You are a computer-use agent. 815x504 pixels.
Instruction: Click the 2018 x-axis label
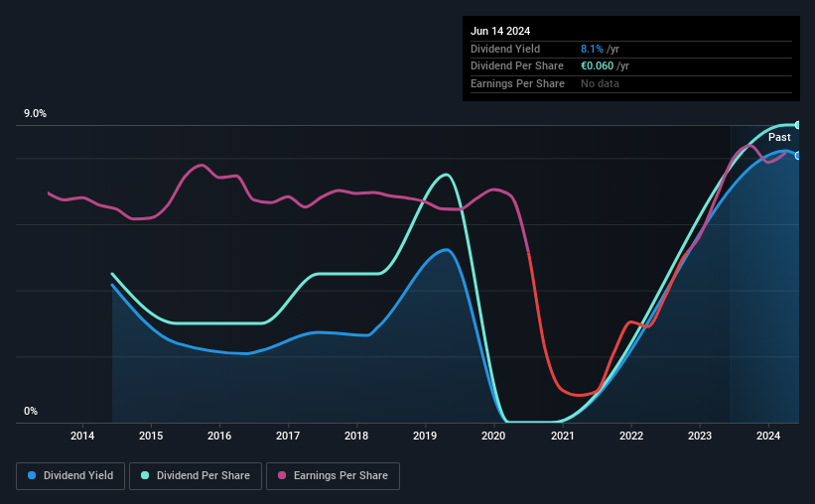(356, 436)
